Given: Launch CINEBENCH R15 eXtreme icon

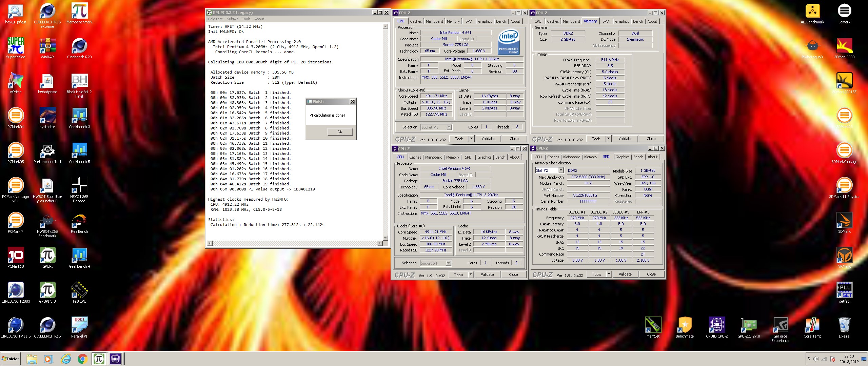Looking at the screenshot, I should pos(47,16).
